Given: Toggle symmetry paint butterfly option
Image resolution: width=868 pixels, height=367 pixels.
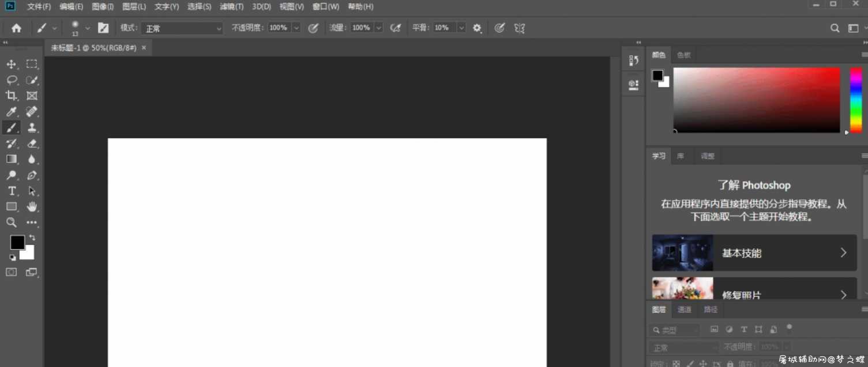Looking at the screenshot, I should pyautogui.click(x=520, y=28).
